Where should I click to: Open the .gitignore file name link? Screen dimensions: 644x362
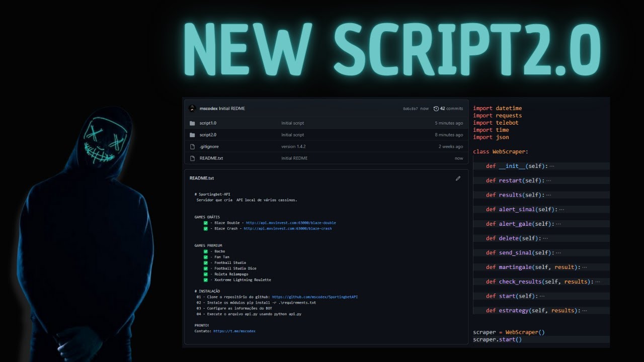point(209,146)
